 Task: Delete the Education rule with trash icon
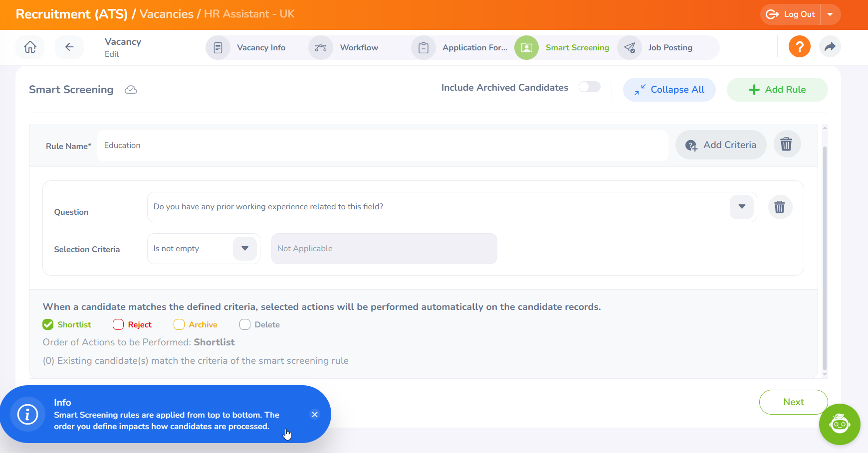[x=787, y=145]
